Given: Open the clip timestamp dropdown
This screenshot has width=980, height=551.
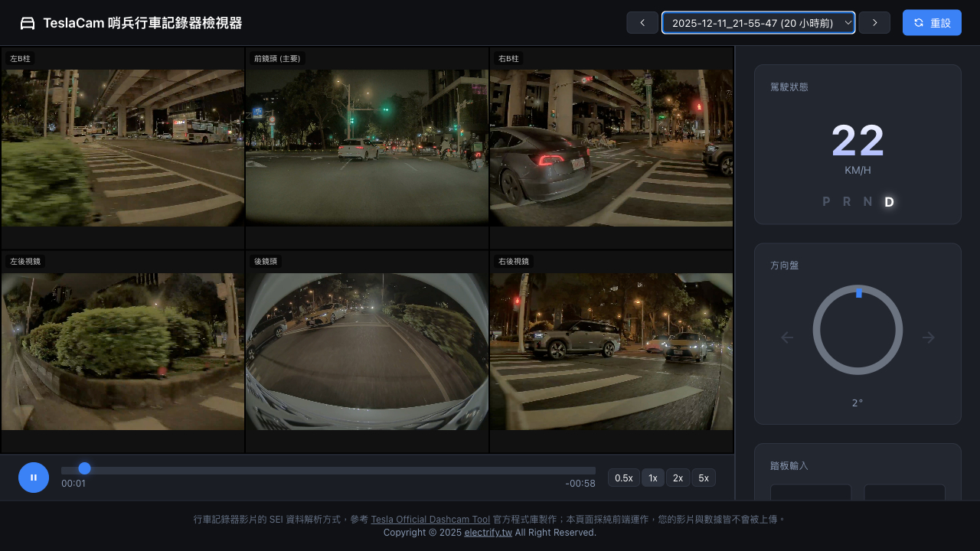Looking at the screenshot, I should pos(758,23).
